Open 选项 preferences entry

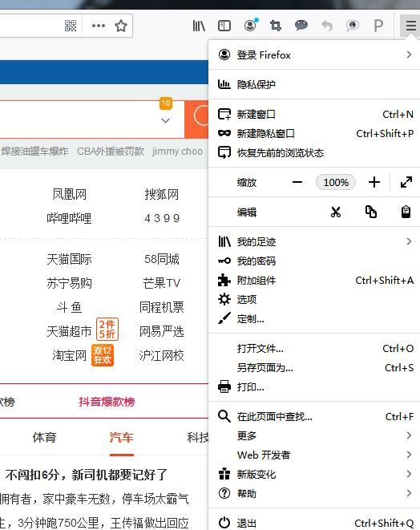coord(314,299)
